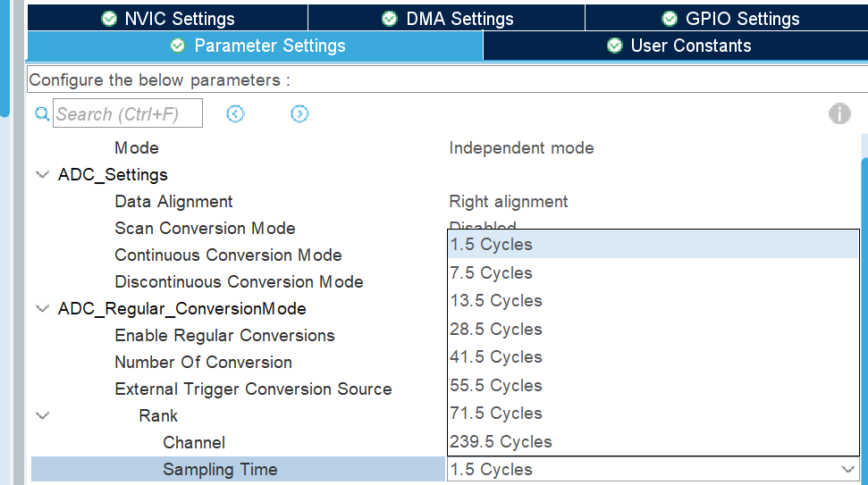This screenshot has height=485, width=868.
Task: Collapse the ADC_Regular_ConversionMode section
Action: click(x=42, y=309)
